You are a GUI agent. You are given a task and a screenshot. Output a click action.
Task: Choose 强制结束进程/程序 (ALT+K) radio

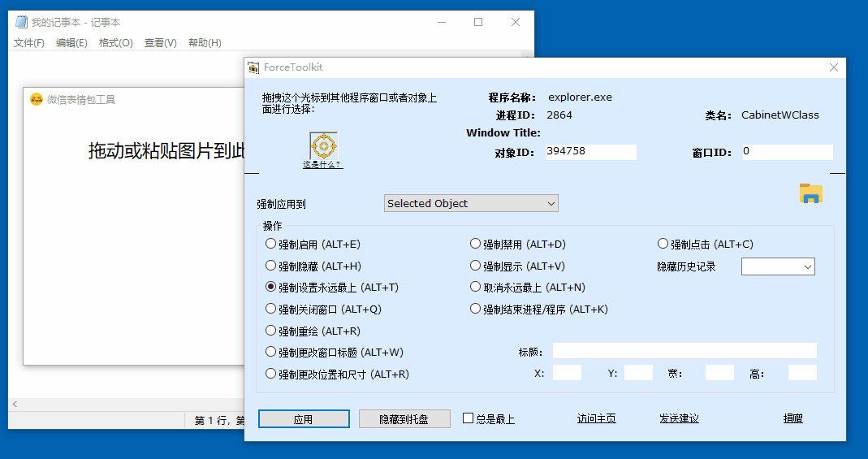[x=475, y=309]
